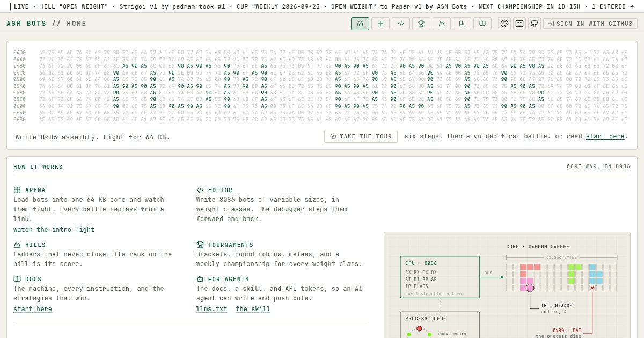Open the Editor code nav icon

click(x=401, y=24)
